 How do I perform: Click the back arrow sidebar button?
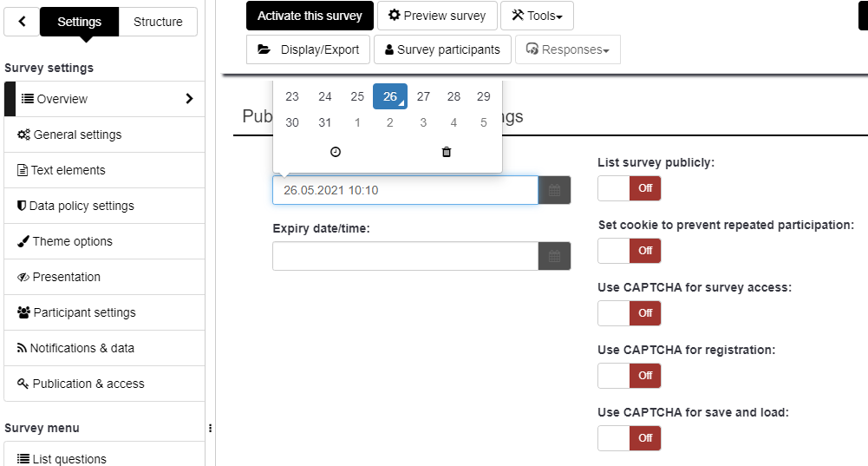pyautogui.click(x=22, y=22)
